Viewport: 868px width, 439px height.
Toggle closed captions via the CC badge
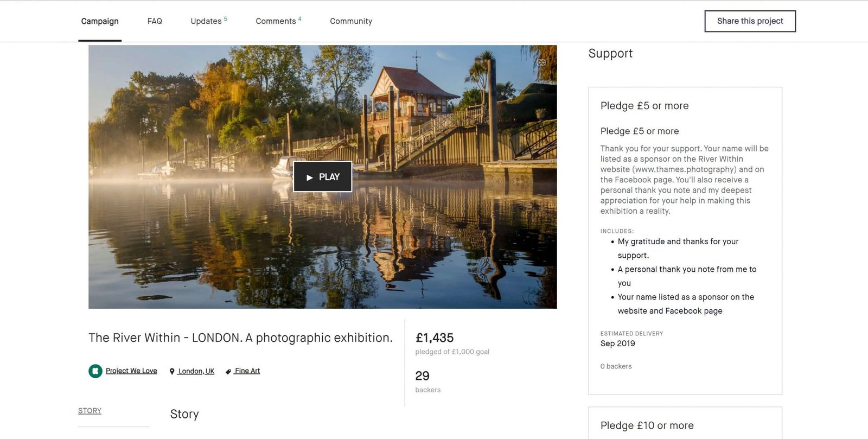click(x=541, y=62)
